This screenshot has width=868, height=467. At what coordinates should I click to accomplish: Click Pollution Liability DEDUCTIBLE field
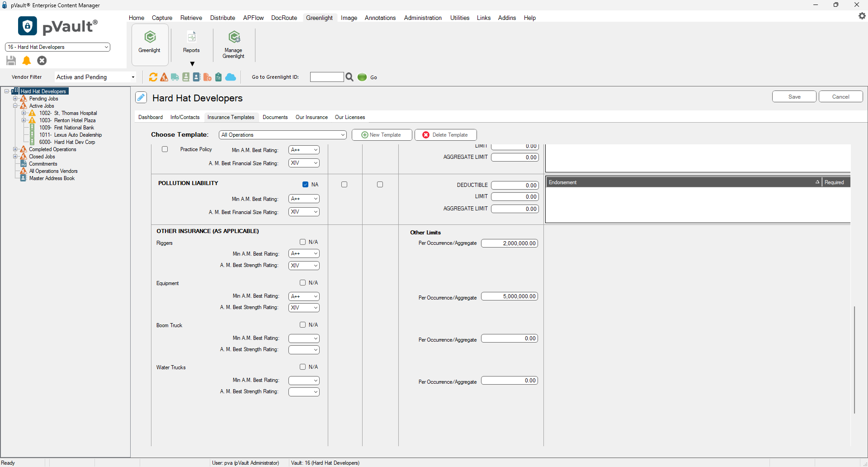(x=515, y=186)
